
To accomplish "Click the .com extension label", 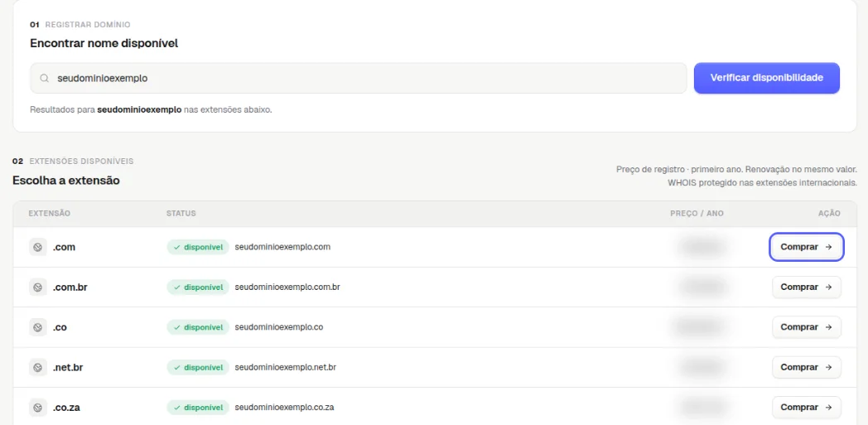I will (x=65, y=248).
